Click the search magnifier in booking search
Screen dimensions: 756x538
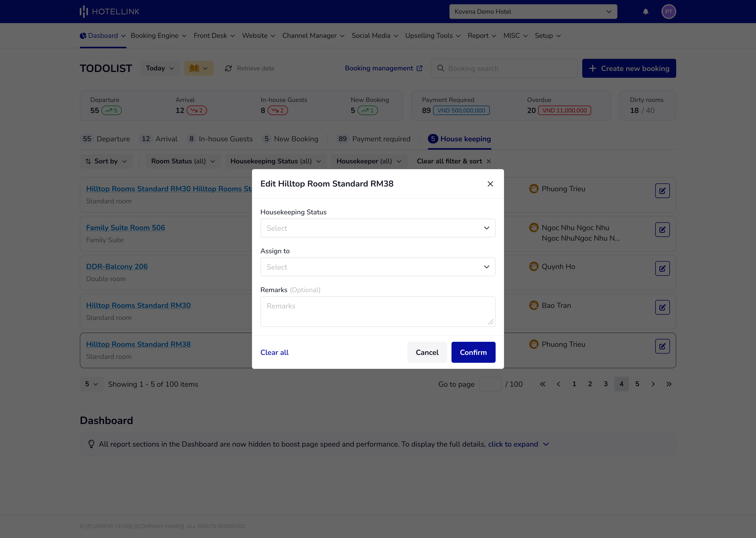(x=440, y=68)
